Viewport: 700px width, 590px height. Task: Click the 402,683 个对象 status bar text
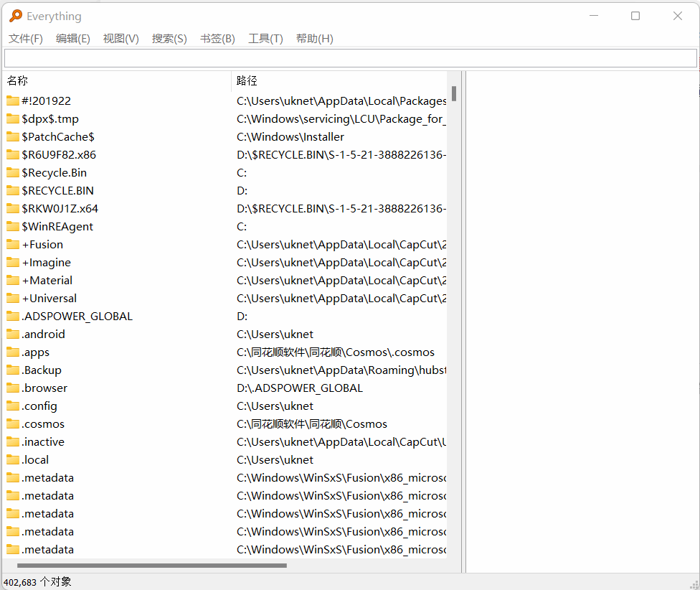pos(37,582)
